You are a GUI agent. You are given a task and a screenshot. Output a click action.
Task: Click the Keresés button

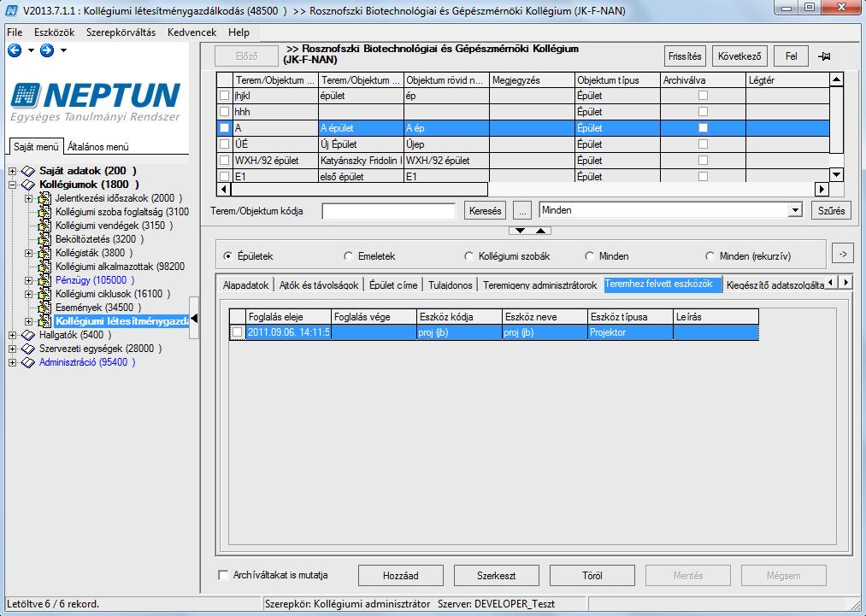[x=485, y=210]
